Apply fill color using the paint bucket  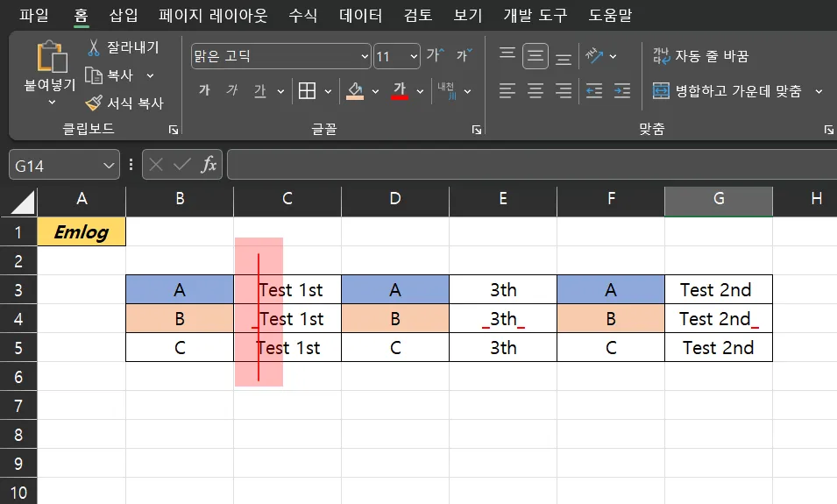click(355, 91)
